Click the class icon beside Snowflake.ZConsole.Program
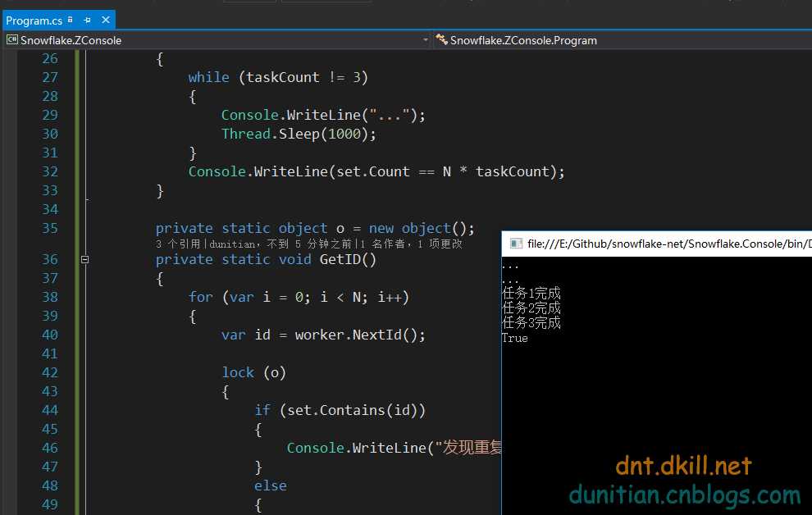The width and height of the screenshot is (812, 515). 441,39
